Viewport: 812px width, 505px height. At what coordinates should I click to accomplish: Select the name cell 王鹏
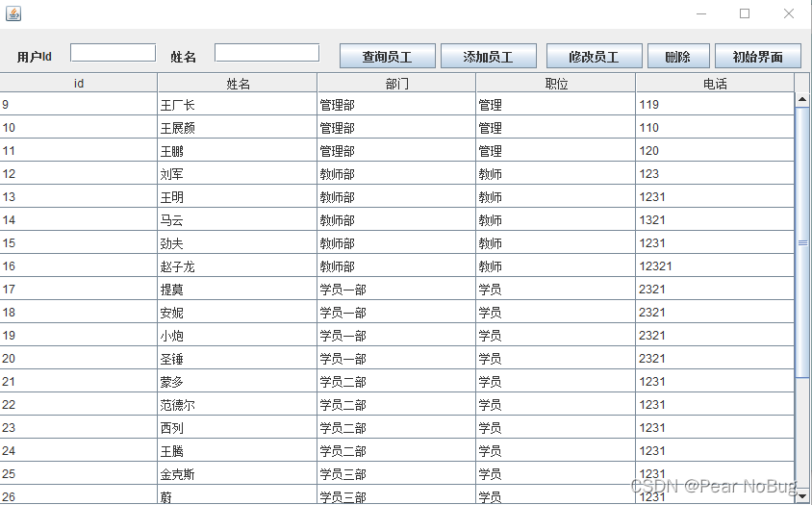click(x=238, y=151)
